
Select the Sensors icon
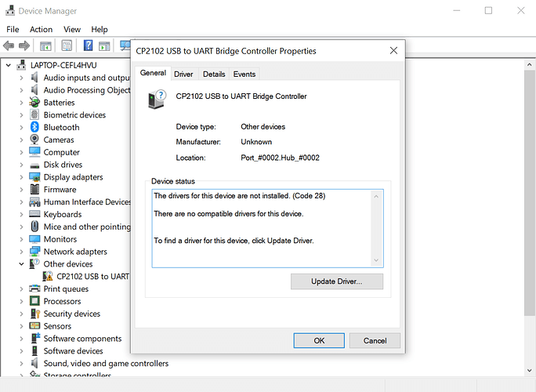click(x=34, y=325)
